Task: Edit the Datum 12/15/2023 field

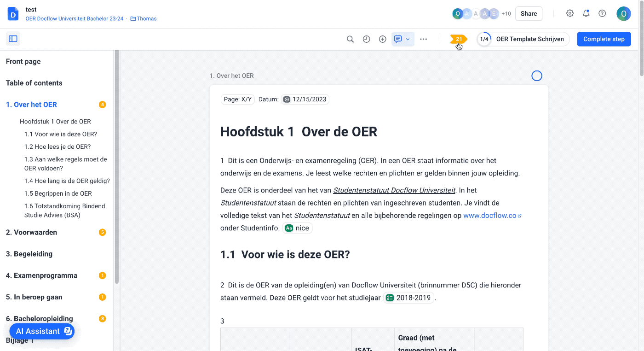Action: point(305,99)
